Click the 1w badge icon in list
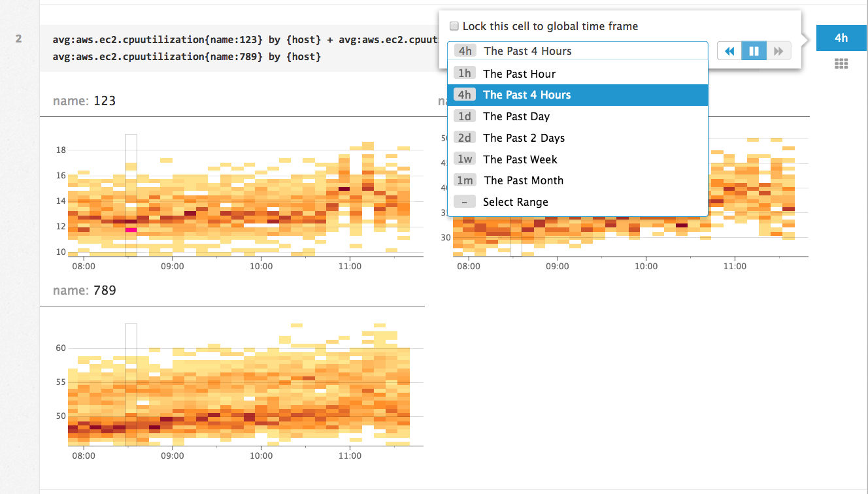Screen dimensions: 868x494 pyautogui.click(x=465, y=159)
